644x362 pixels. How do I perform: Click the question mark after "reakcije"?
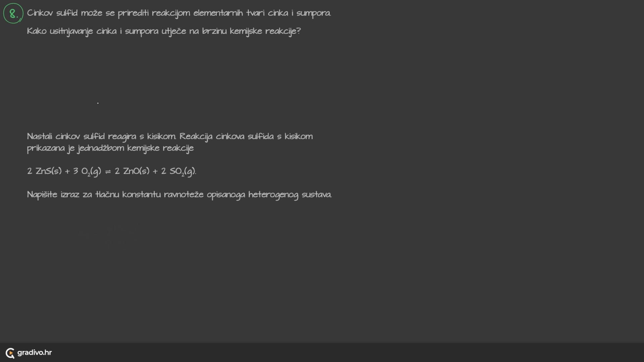299,31
